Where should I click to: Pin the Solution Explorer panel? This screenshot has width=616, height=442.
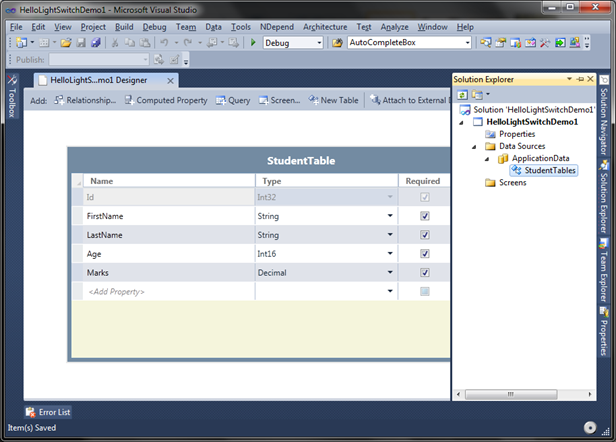[580, 79]
